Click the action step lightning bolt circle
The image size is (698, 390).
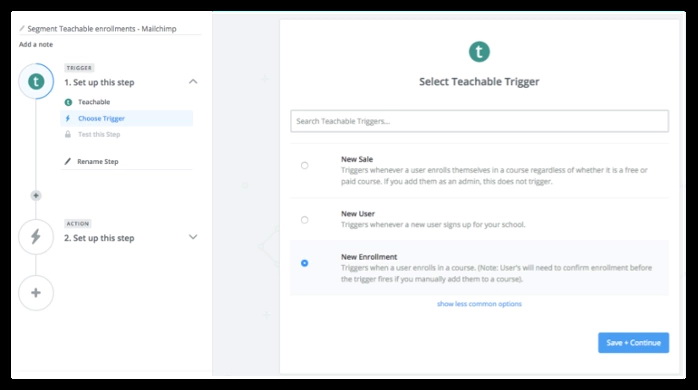click(x=36, y=237)
